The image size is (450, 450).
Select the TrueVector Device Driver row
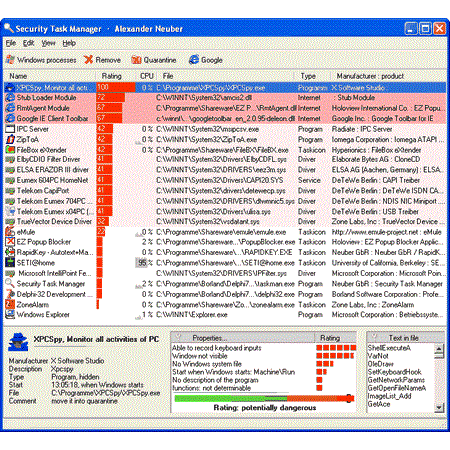[225, 222]
